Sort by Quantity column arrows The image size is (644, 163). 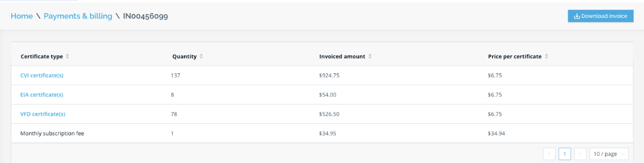tap(201, 56)
